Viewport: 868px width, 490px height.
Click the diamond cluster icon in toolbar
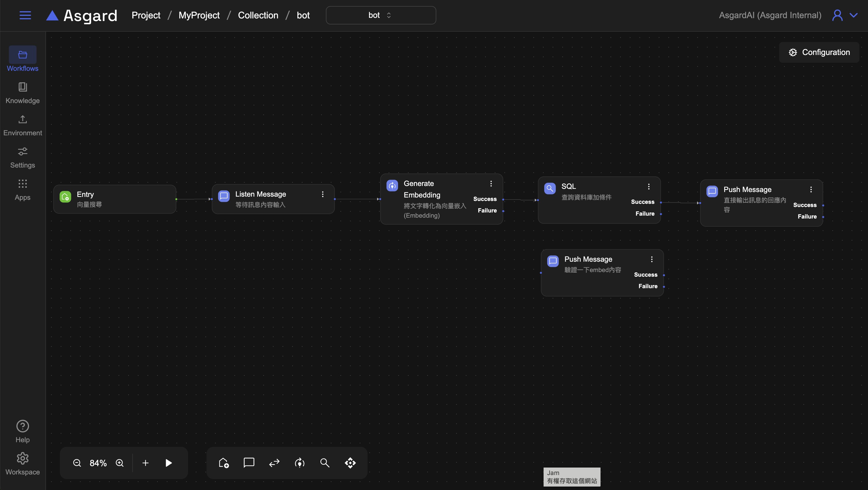(x=350, y=463)
